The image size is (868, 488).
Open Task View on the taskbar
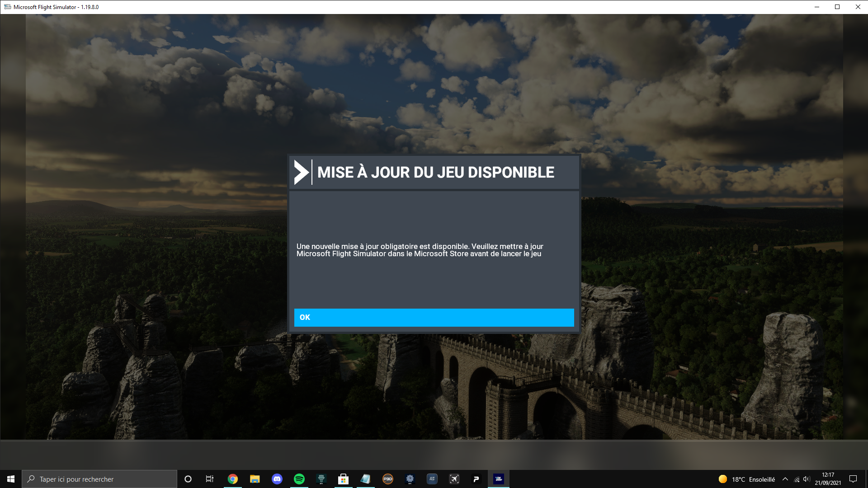[210, 479]
